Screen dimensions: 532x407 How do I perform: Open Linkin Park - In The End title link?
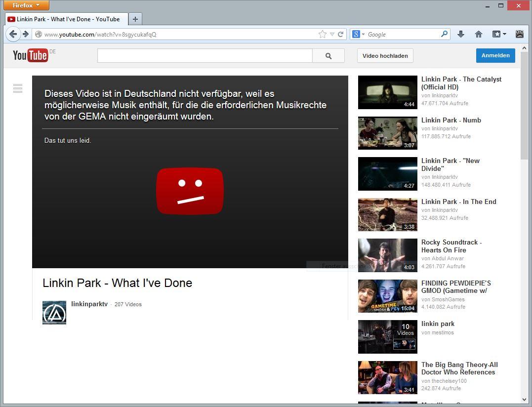(459, 202)
